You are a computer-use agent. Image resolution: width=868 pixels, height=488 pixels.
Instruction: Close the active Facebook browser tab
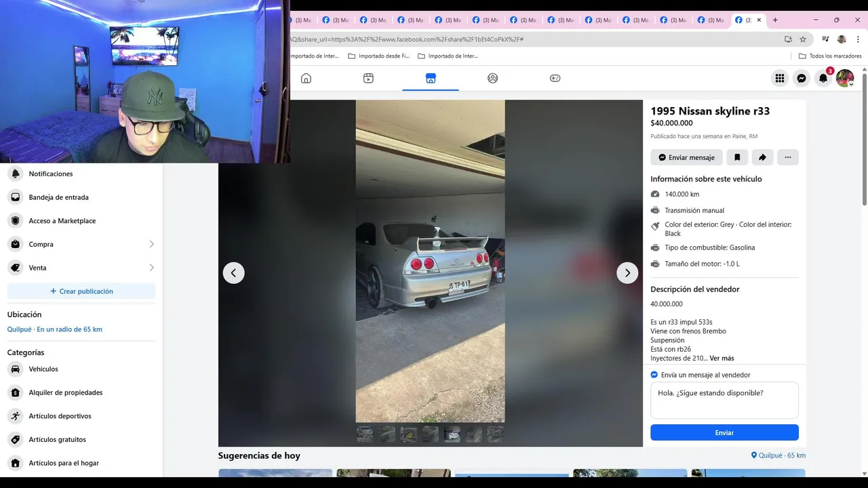[x=759, y=20]
